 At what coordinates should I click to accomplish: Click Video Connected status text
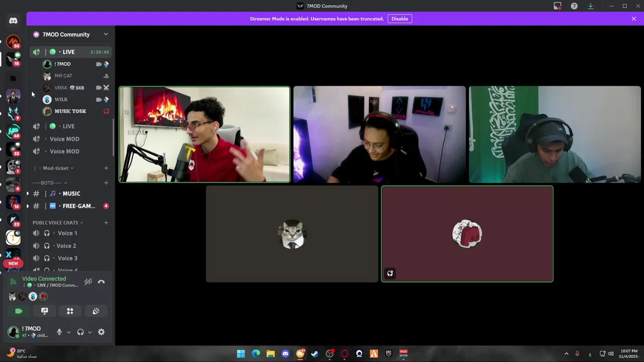[x=44, y=279]
